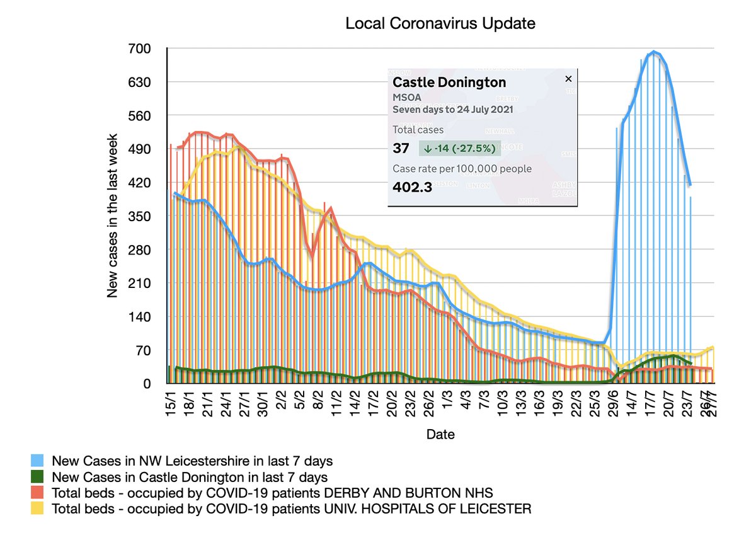Click the 'Seven days to 24 July 2021' text
This screenshot has height=540, width=756.
coord(453,109)
